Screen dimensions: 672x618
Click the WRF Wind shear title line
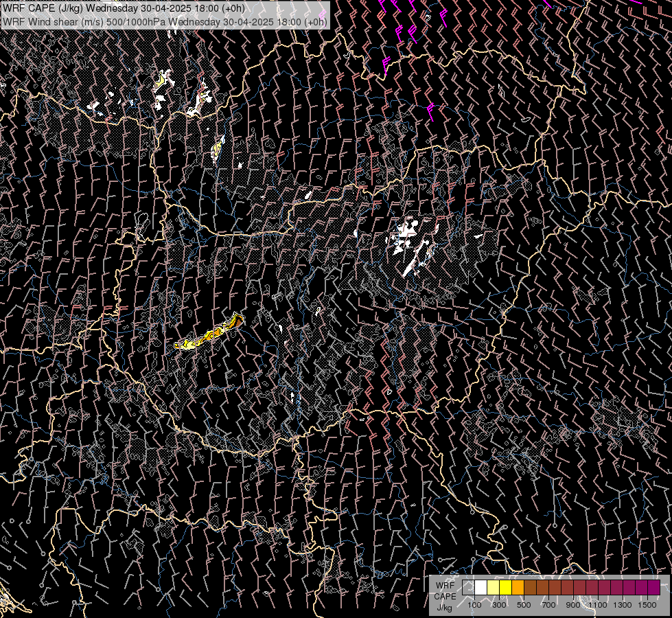(x=165, y=21)
